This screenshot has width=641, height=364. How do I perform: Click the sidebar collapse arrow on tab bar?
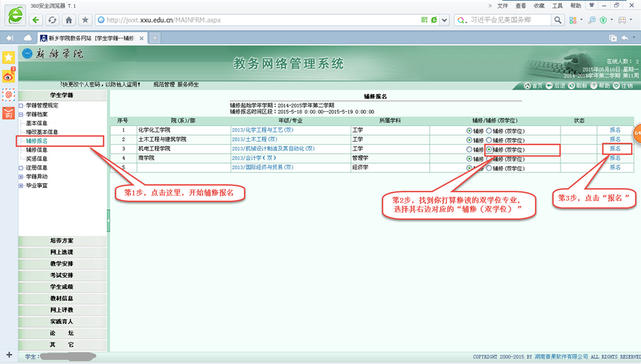[x=10, y=38]
